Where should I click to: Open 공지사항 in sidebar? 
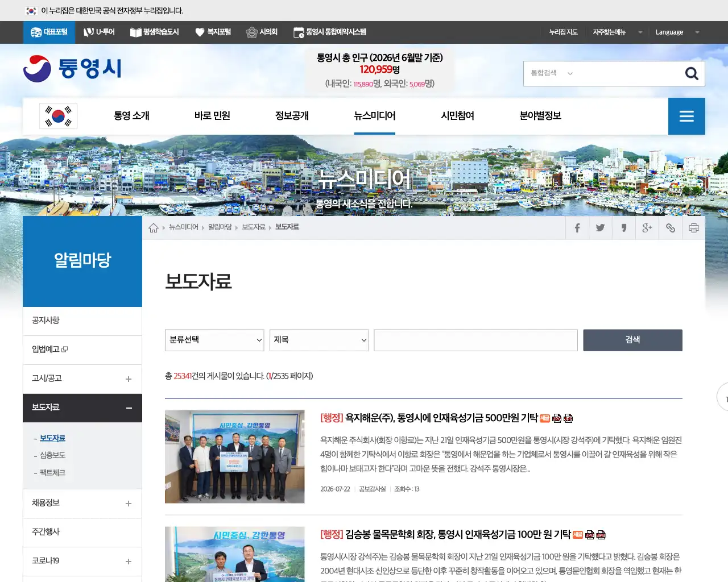point(82,321)
